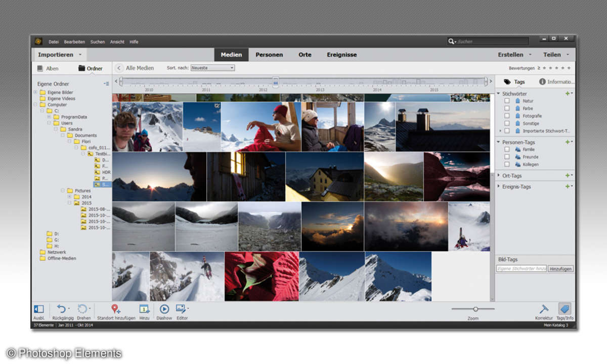Click the first rating star in Bewertungen
Screen dimensions: 607x364
(544, 68)
